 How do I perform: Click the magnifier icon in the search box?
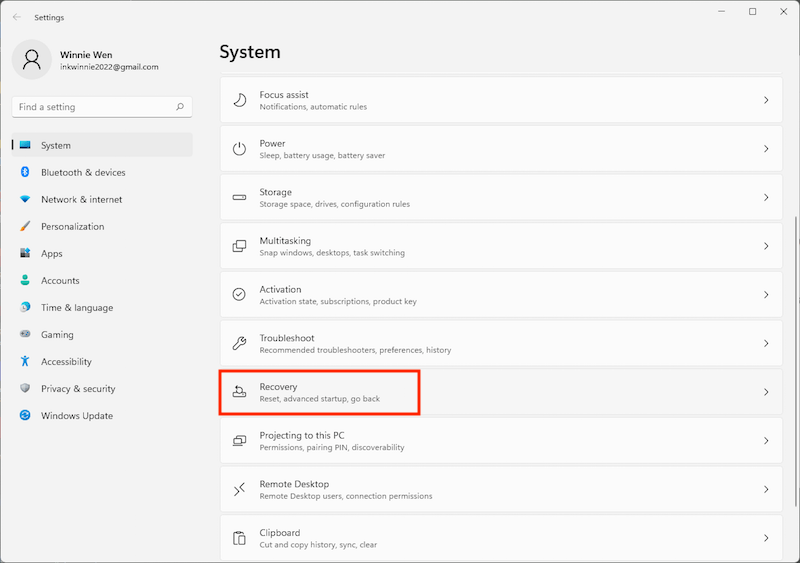click(180, 107)
